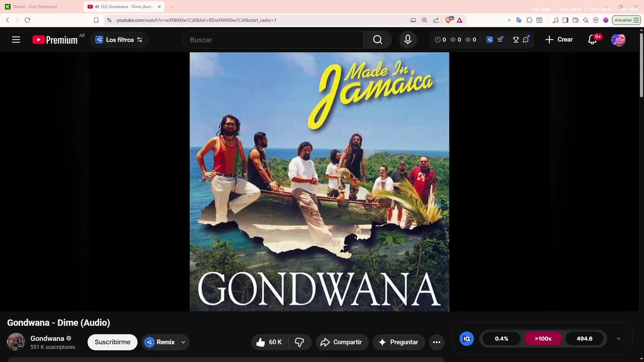Open a new browser tab
This screenshot has width=644, height=362.
(172, 7)
